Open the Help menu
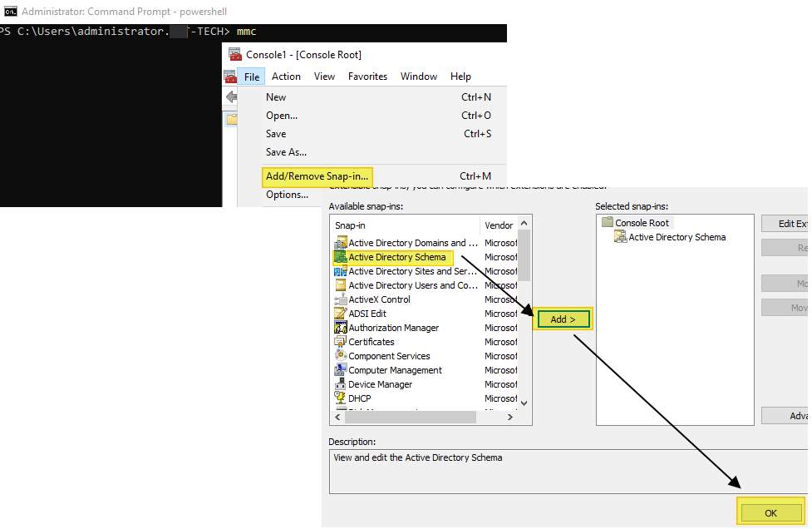This screenshot has width=812, height=529. tap(460, 77)
